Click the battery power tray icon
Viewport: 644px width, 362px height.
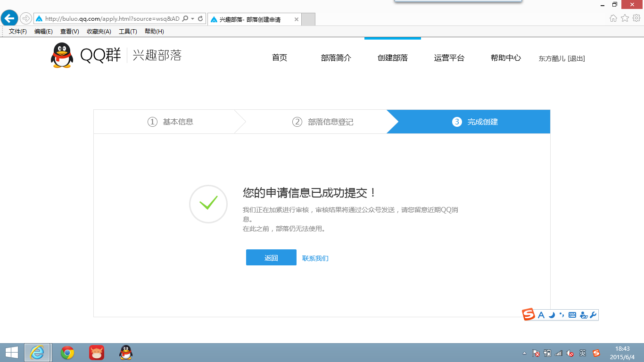[x=547, y=353]
